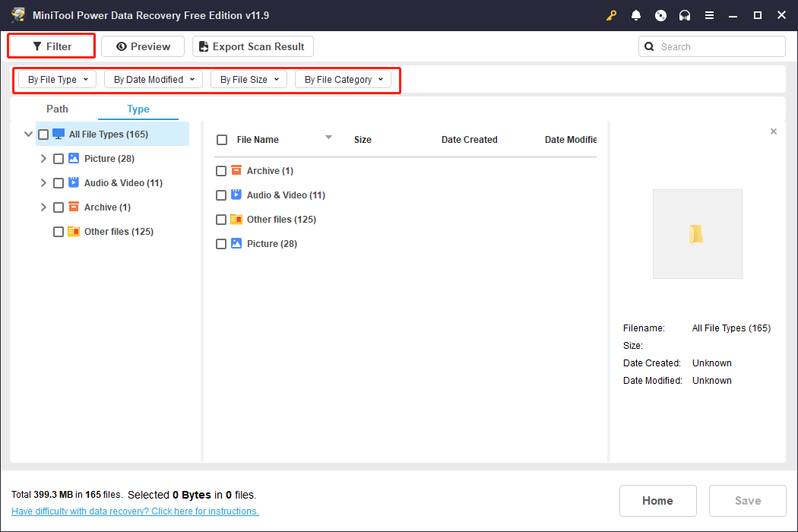798x532 pixels.
Task: Click the key register icon
Action: pyautogui.click(x=611, y=15)
